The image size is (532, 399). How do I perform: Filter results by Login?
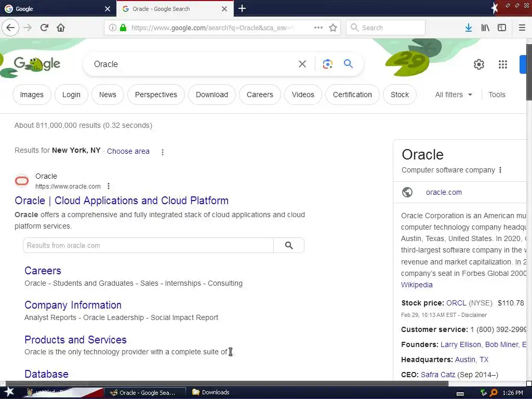[71, 95]
